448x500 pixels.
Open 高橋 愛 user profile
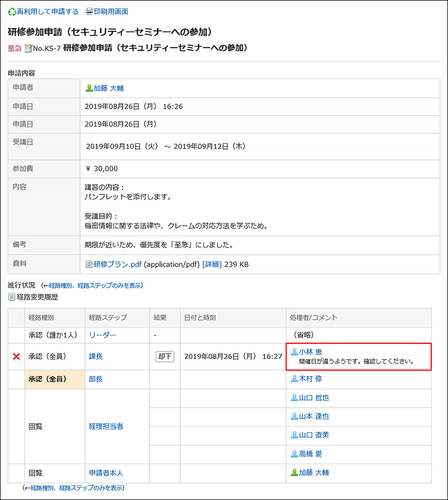point(311,454)
